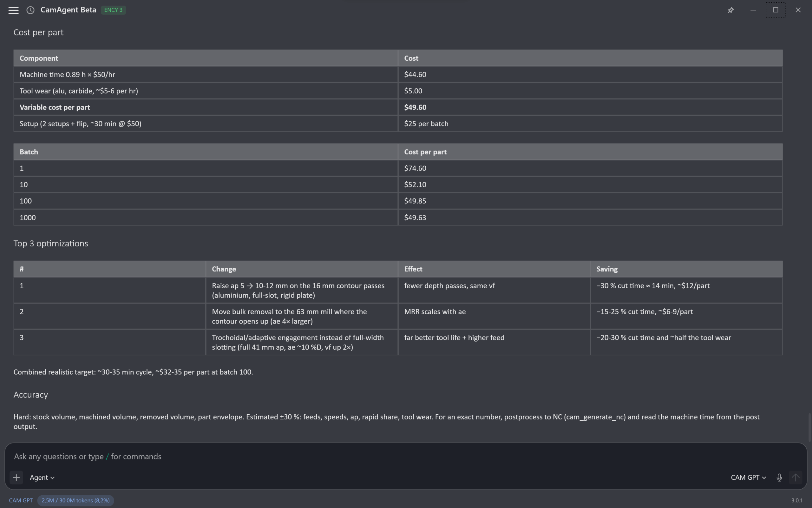Click the Accuracy heading

pos(30,395)
